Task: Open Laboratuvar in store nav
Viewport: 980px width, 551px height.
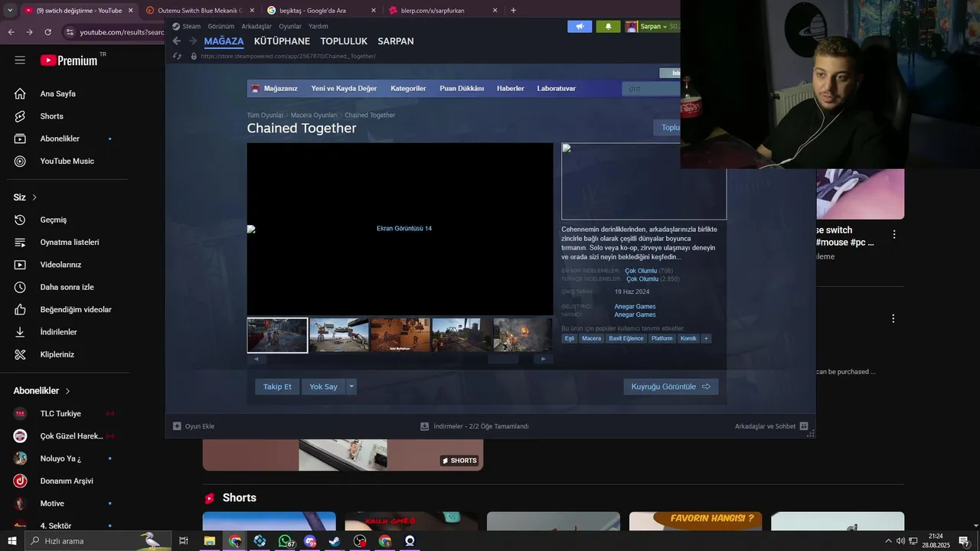Action: point(557,89)
